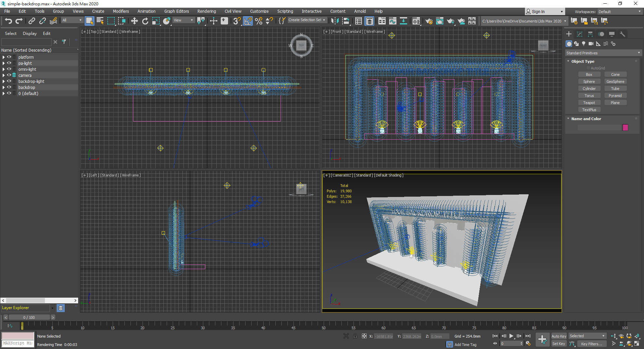Open the Modifiers menu
The width and height of the screenshot is (644, 349).
pyautogui.click(x=121, y=11)
